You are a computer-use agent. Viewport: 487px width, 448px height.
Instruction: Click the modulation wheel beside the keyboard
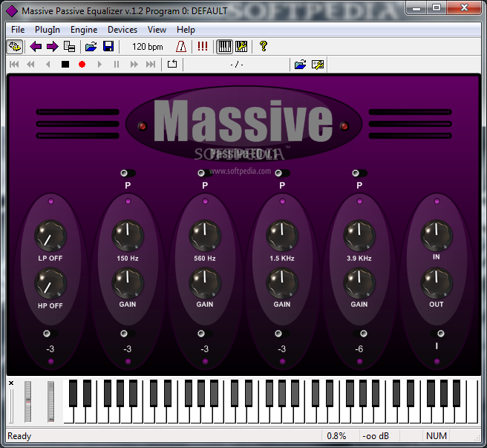pyautogui.click(x=51, y=402)
